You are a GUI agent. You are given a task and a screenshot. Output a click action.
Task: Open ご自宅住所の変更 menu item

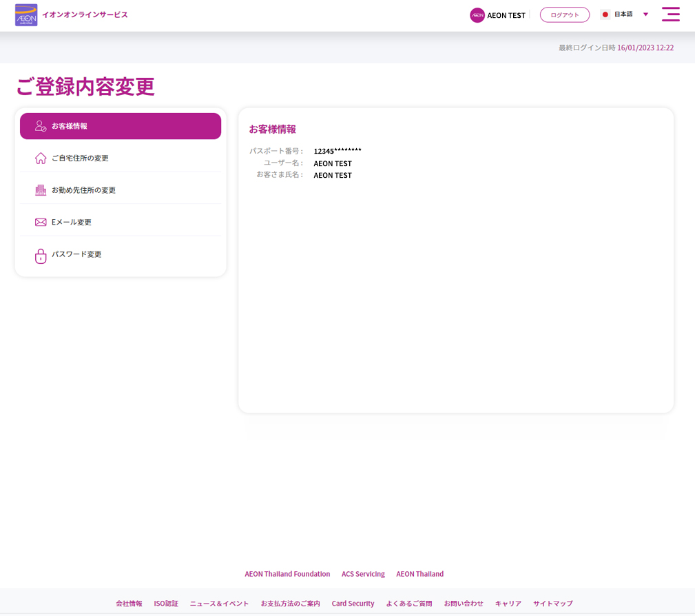pos(121,158)
